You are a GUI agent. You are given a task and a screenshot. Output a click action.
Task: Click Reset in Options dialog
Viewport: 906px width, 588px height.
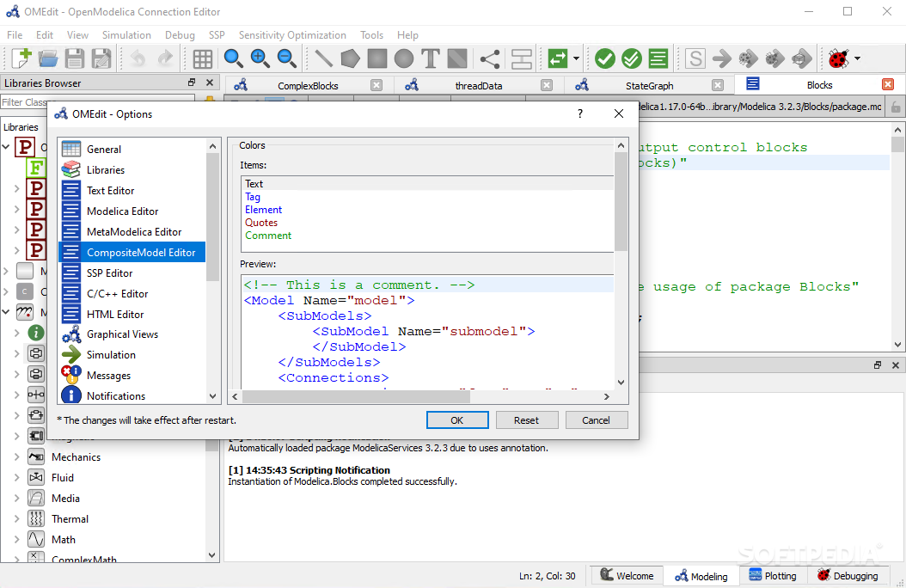click(x=526, y=420)
